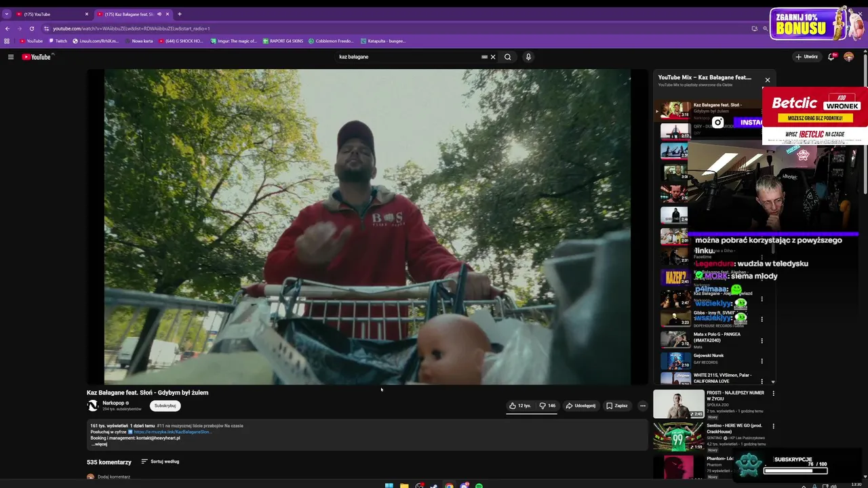This screenshot has height=488, width=868.
Task: Click in the YouTube search input
Action: 407,57
